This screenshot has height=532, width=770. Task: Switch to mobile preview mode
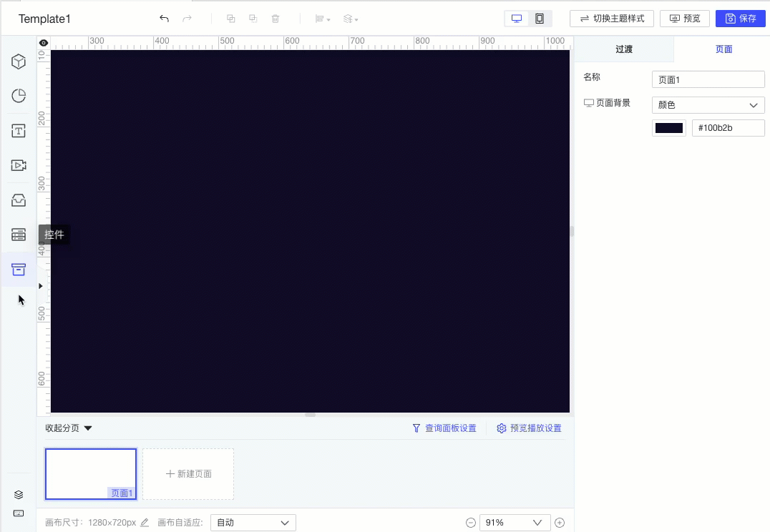(x=540, y=18)
